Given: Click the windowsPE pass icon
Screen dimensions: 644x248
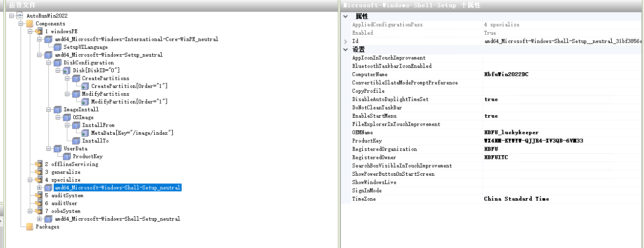Looking at the screenshot, I should [x=39, y=31].
